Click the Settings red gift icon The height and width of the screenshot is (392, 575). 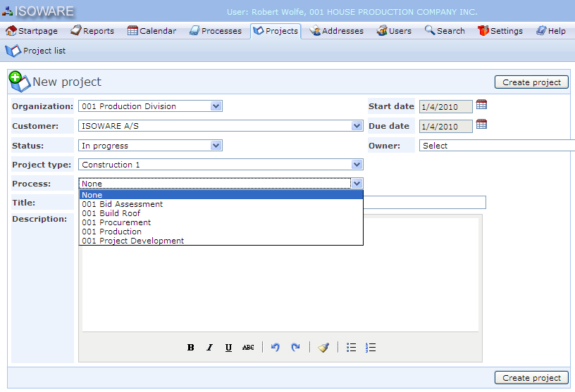[483, 31]
